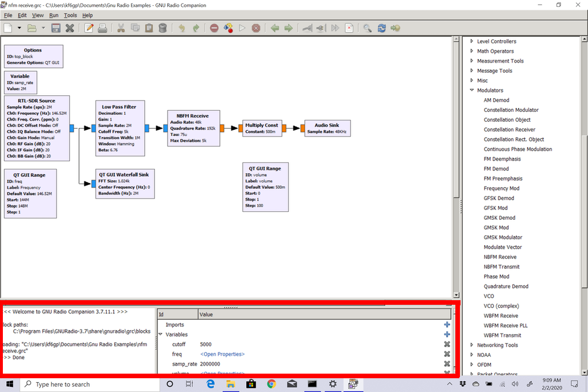Select Quadrature Demod in block tree

[x=506, y=286]
